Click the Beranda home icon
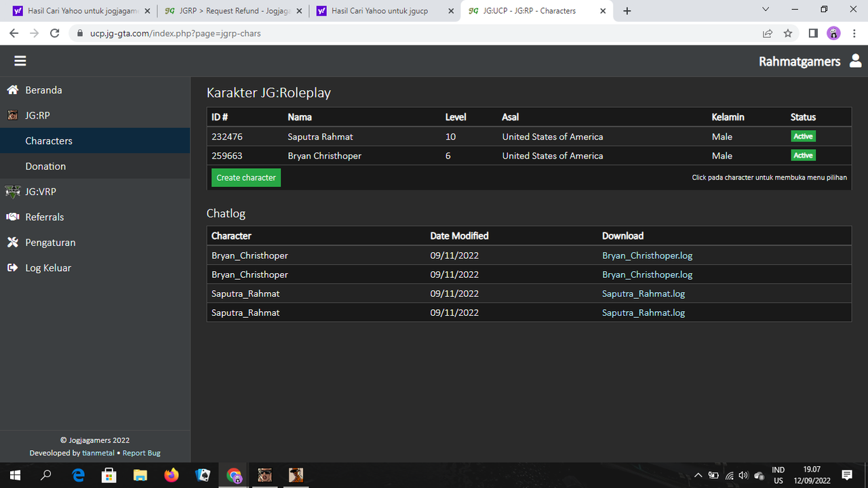Screen dimensions: 868x488 click(x=13, y=89)
